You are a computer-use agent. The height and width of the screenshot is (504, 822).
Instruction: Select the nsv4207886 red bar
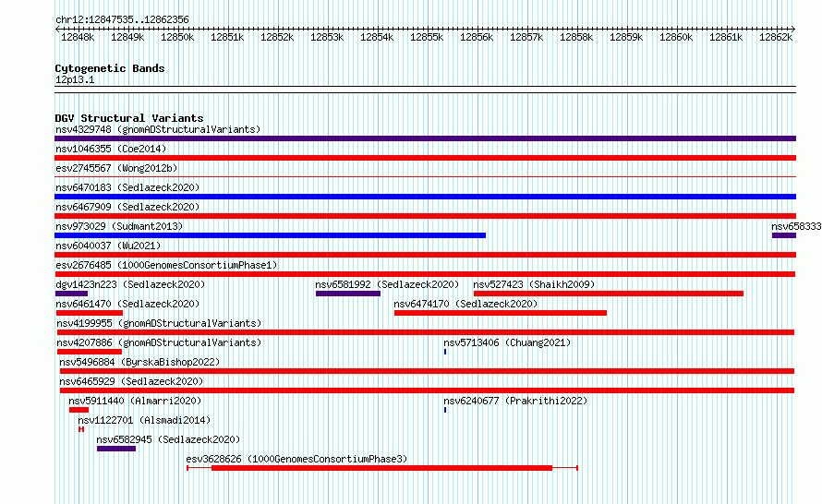[90, 352]
